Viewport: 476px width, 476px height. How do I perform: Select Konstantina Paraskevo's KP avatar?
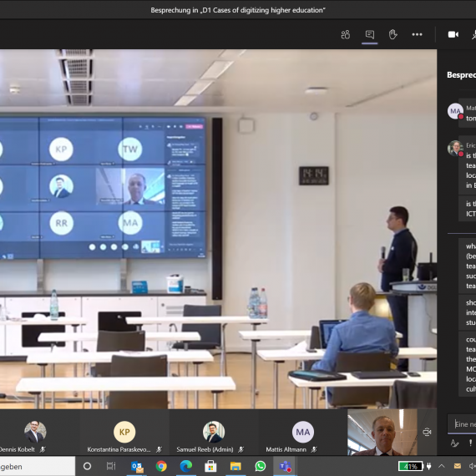pyautogui.click(x=124, y=432)
